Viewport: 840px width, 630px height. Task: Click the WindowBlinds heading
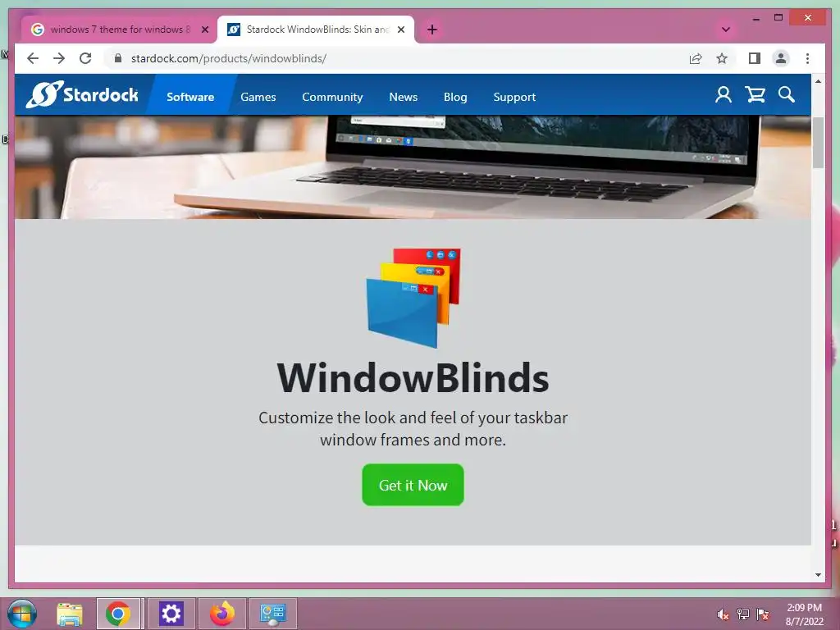tap(413, 378)
